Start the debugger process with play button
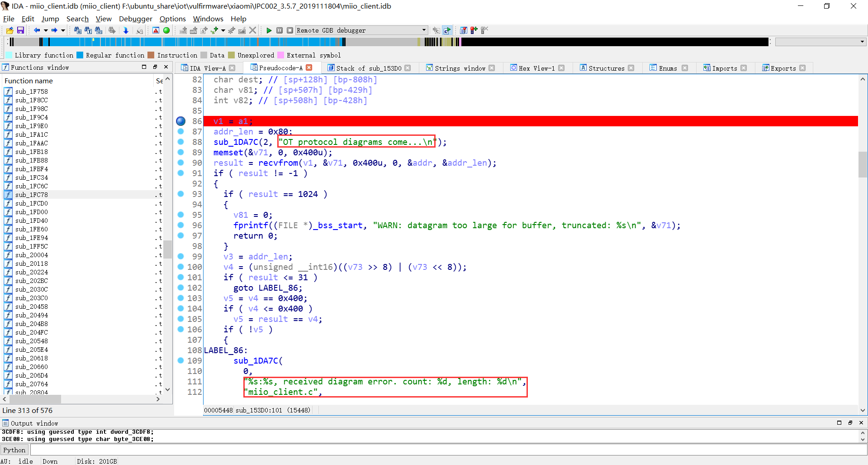This screenshot has height=465, width=868. coord(269,30)
